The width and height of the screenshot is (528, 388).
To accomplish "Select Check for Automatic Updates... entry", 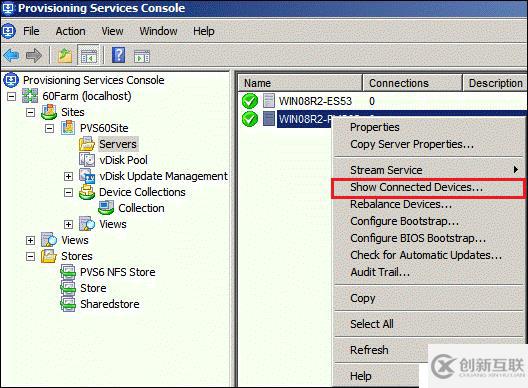I will point(426,255).
